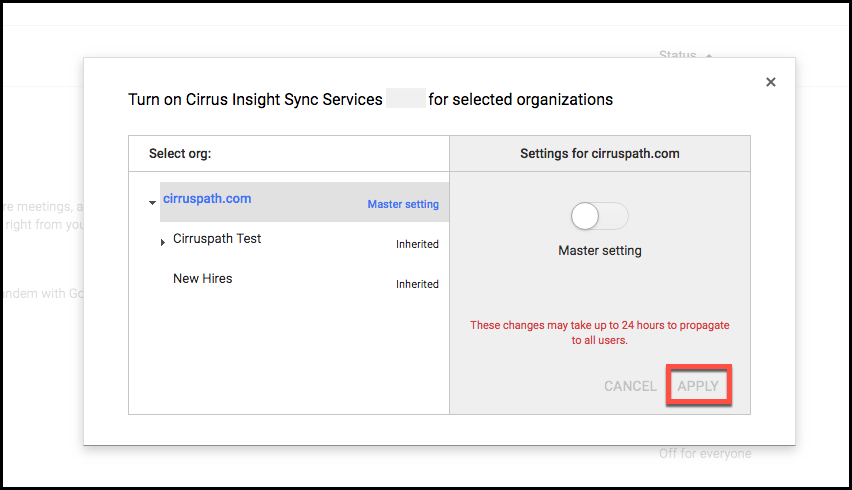The image size is (852, 490).
Task: Expand the Cirruspath Test sub-organization
Action: (x=162, y=242)
